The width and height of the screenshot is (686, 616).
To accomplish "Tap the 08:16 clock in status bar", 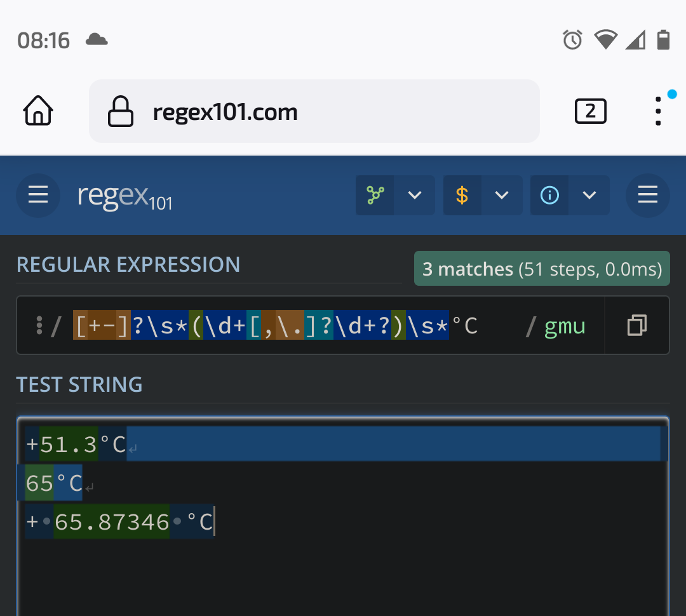I will click(x=43, y=41).
